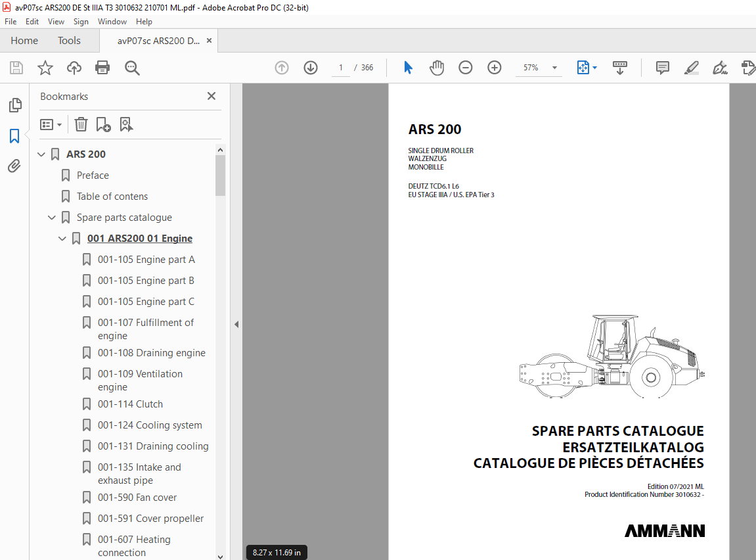The height and width of the screenshot is (560, 756).
Task: Open 001-105 Engine part C bookmark
Action: [146, 302]
